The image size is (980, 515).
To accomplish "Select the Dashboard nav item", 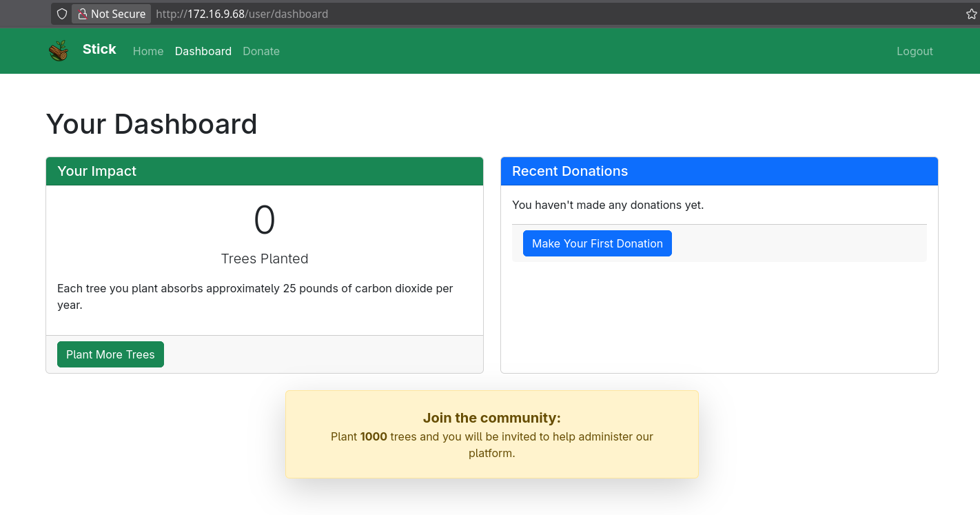I will [203, 51].
